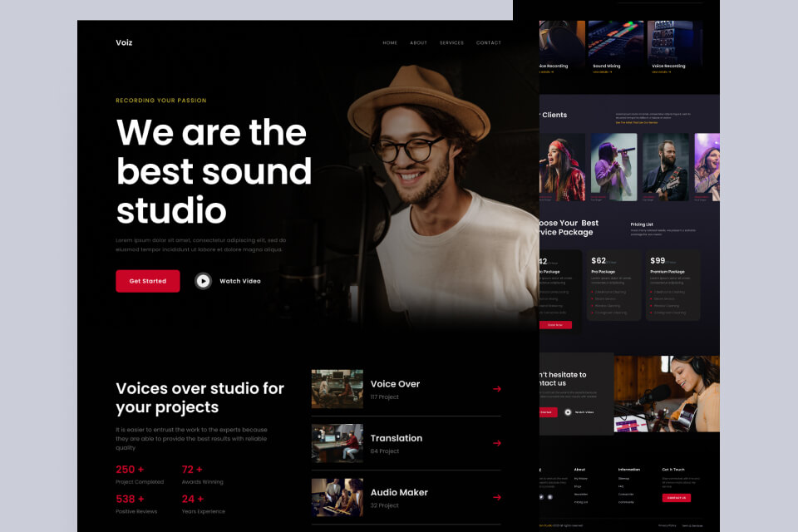This screenshot has width=798, height=532.
Task: Click the arrow on Sound Mixing view details
Action: (610, 72)
